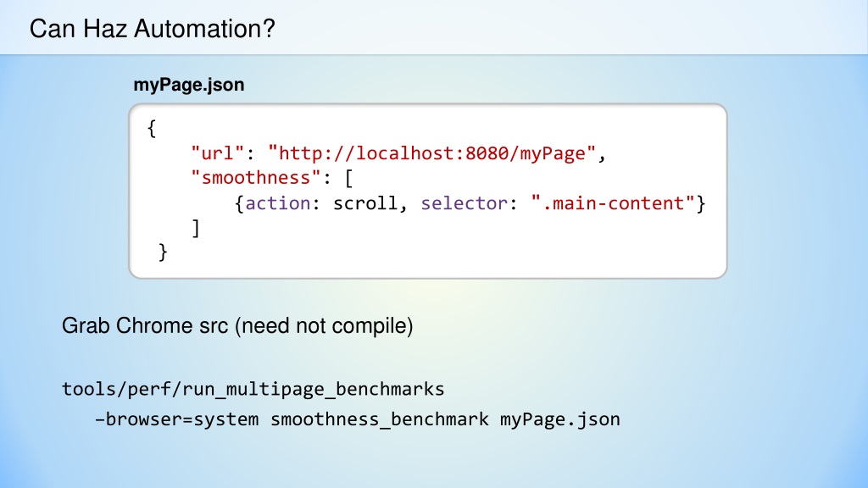Click the 'smoothness_benchmark' argument
The width and height of the screenshot is (868, 488).
coord(380,419)
